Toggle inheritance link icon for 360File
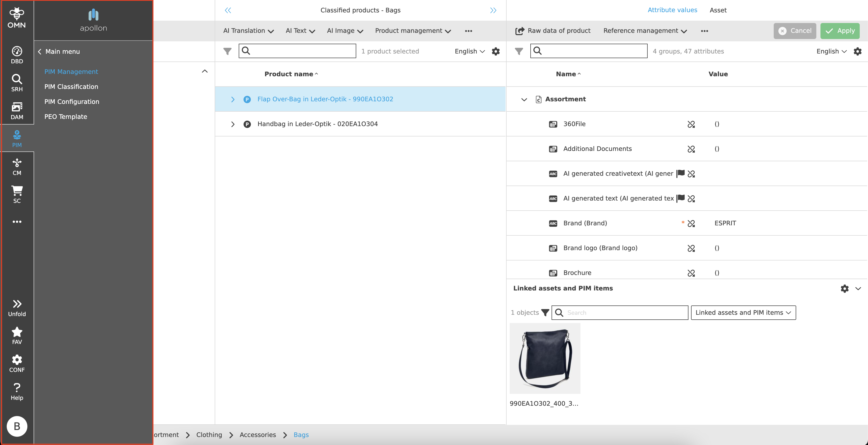The width and height of the screenshot is (868, 445). click(x=691, y=124)
